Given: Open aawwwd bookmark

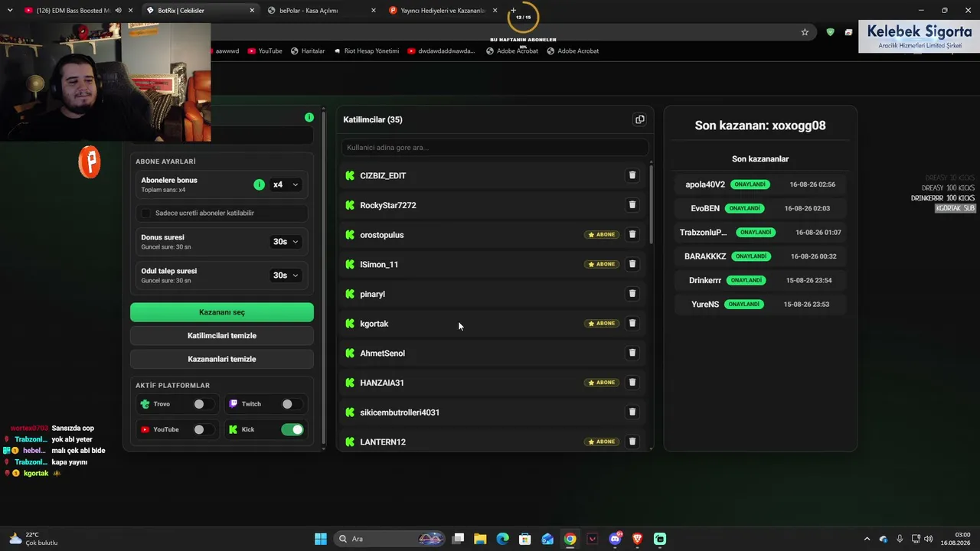Looking at the screenshot, I should pos(226,51).
